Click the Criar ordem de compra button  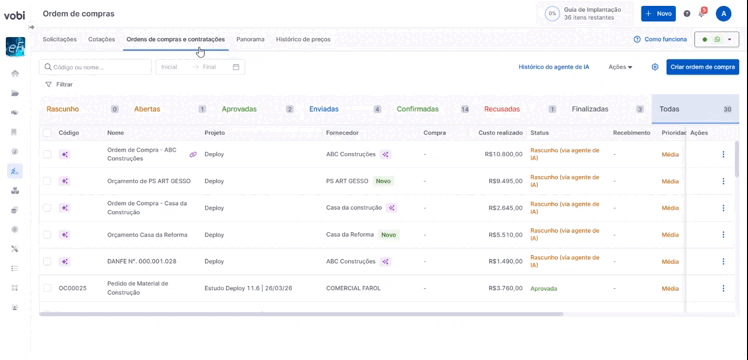[x=703, y=67]
